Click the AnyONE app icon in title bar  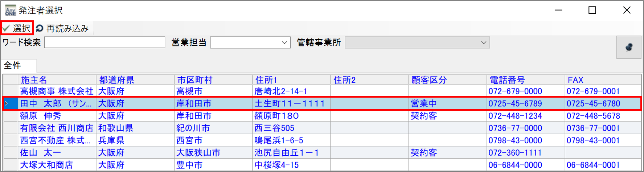pyautogui.click(x=10, y=10)
